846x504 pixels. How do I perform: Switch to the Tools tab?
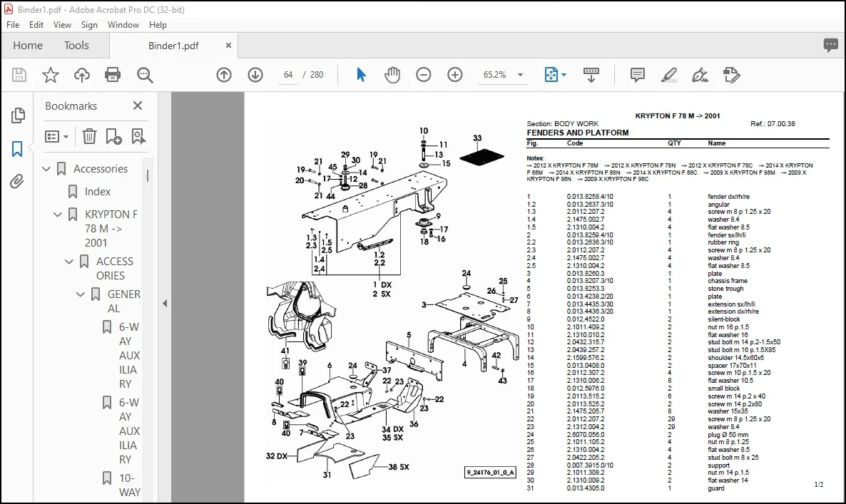pos(76,46)
